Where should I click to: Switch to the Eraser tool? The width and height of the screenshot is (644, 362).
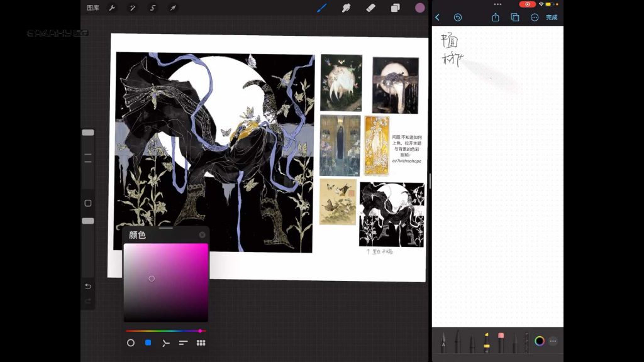(370, 8)
